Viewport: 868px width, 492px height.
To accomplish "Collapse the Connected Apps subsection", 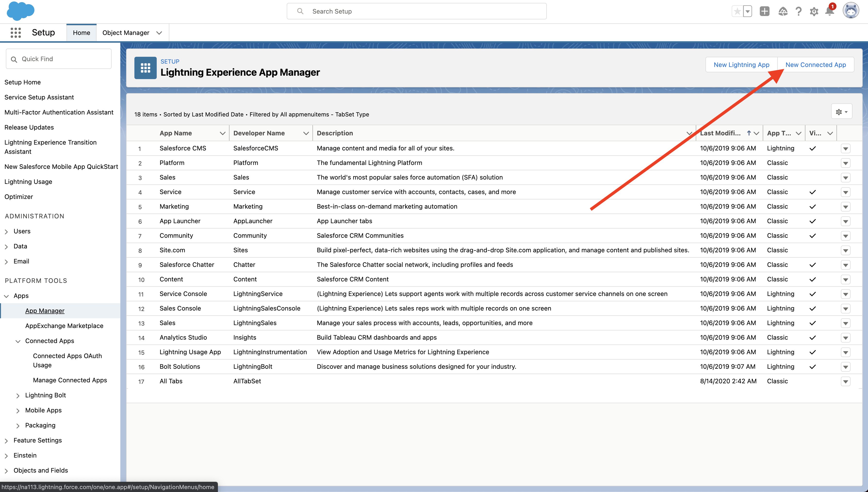I will pos(18,341).
